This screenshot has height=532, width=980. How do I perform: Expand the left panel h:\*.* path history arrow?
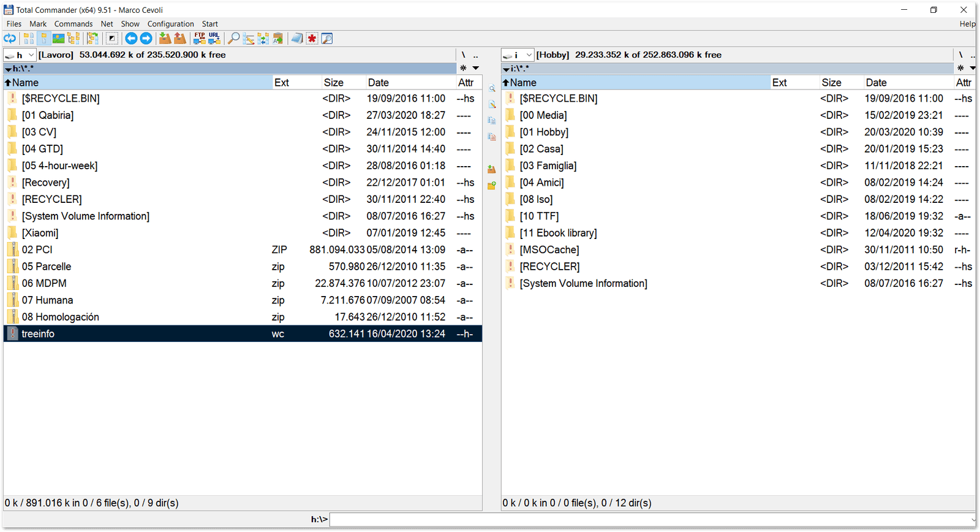(8, 69)
